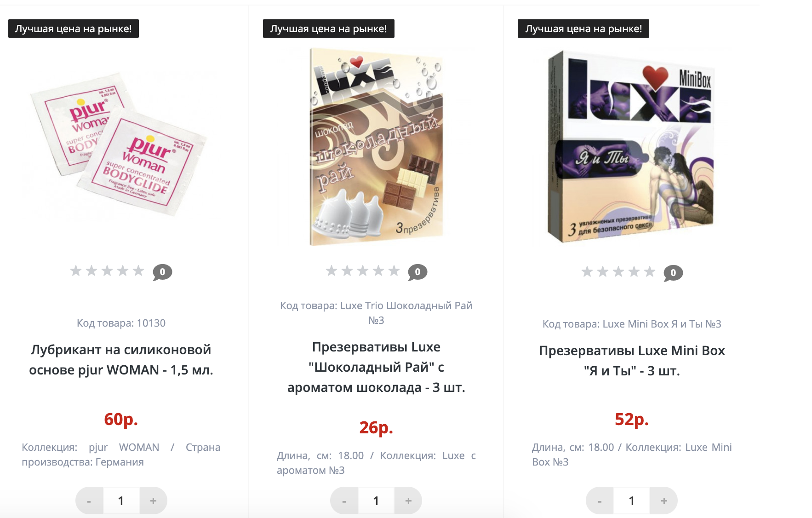Rate Luxe Mini Box Я и Ты three stars
The image size is (812, 518).
[618, 271]
